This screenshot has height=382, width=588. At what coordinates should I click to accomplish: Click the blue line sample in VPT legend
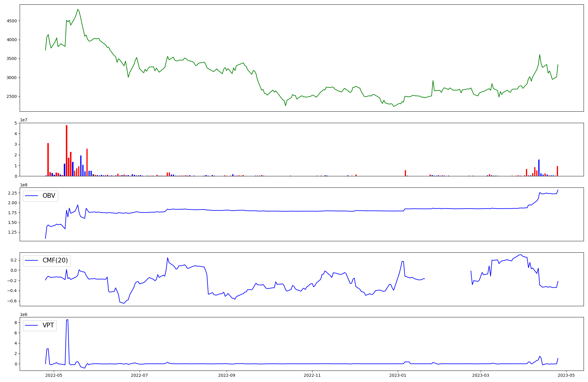[x=32, y=325]
